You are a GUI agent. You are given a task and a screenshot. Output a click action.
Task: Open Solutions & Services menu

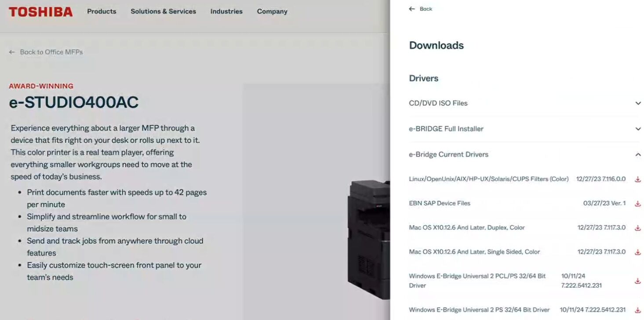pyautogui.click(x=163, y=11)
